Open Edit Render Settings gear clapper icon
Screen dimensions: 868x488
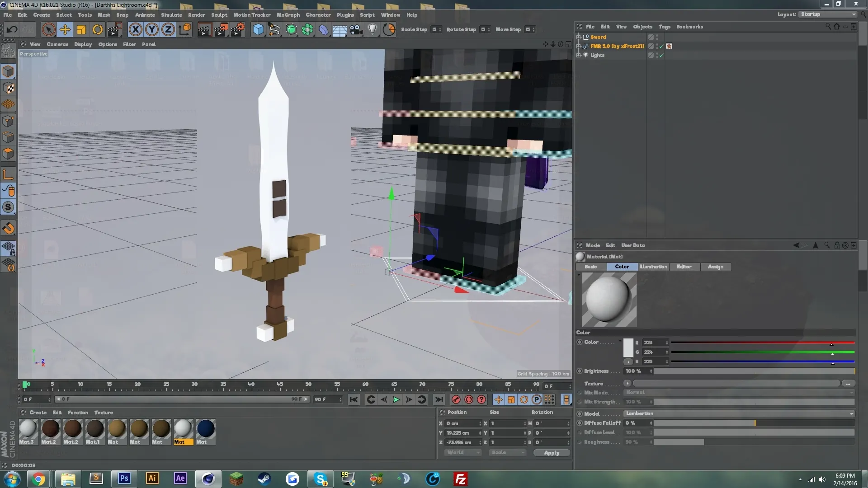pyautogui.click(x=238, y=30)
